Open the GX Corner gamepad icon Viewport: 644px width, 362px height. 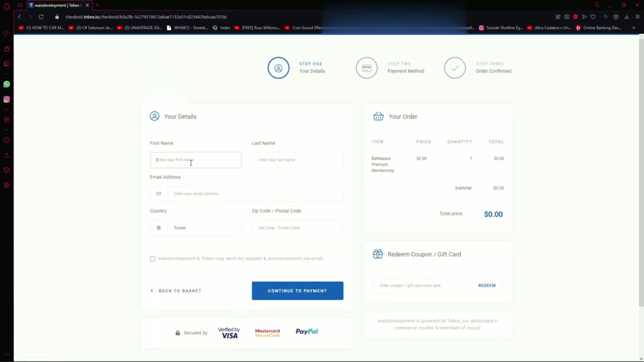point(20,5)
